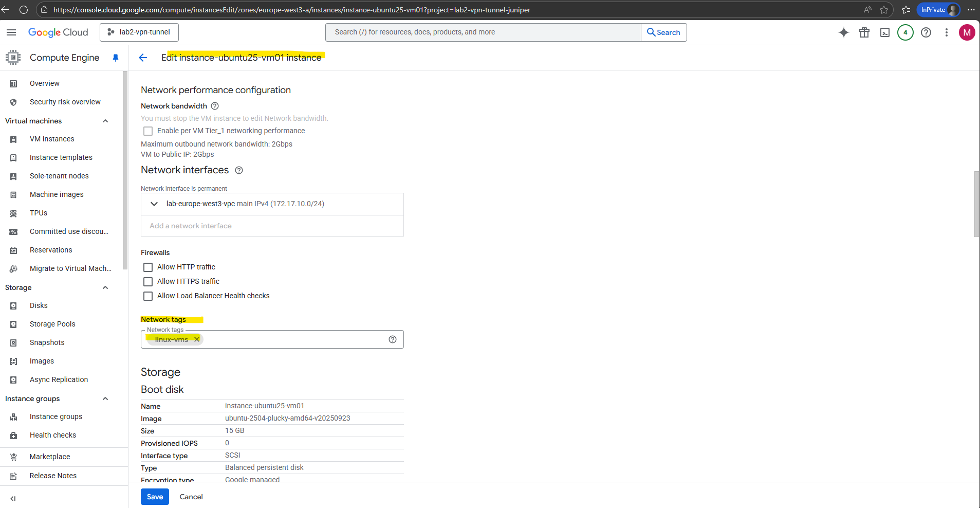Show help icon inside Network tags field
The height and width of the screenshot is (508, 980).
(393, 339)
